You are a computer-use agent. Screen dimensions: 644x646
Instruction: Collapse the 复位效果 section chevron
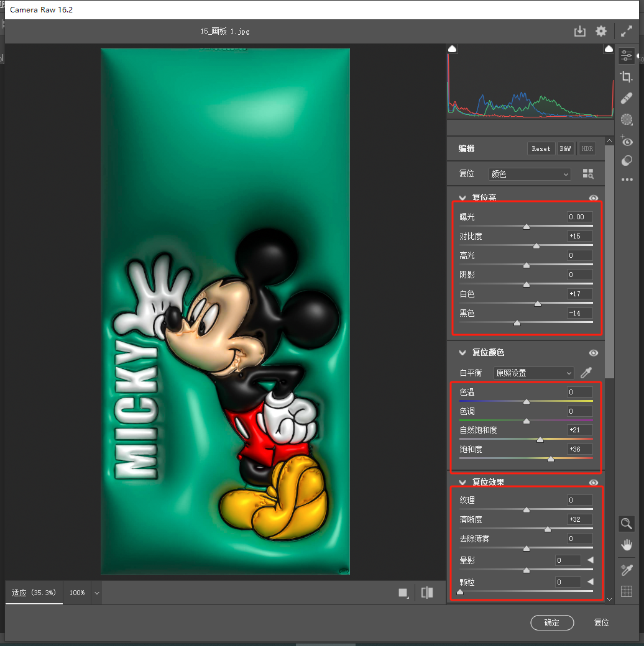462,483
